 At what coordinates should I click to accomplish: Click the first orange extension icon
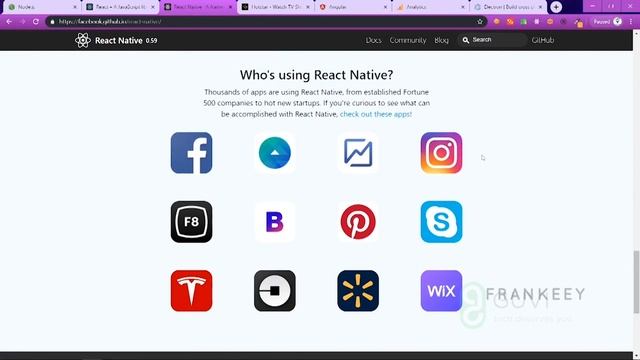pyautogui.click(x=497, y=22)
